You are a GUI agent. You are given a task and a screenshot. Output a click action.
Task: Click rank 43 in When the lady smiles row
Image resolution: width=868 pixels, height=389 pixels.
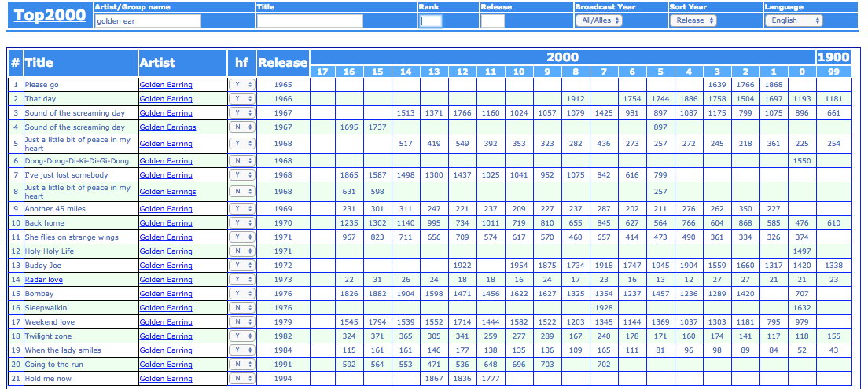tap(833, 350)
